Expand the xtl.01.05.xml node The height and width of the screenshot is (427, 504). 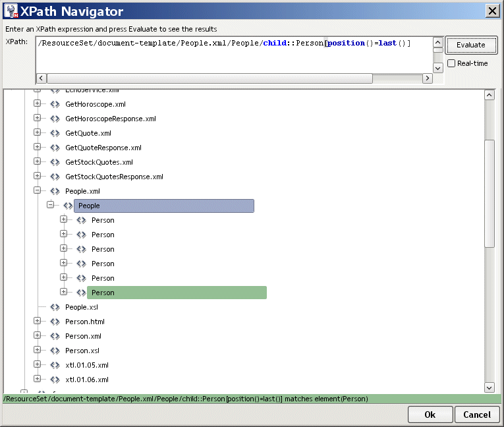pyautogui.click(x=38, y=364)
